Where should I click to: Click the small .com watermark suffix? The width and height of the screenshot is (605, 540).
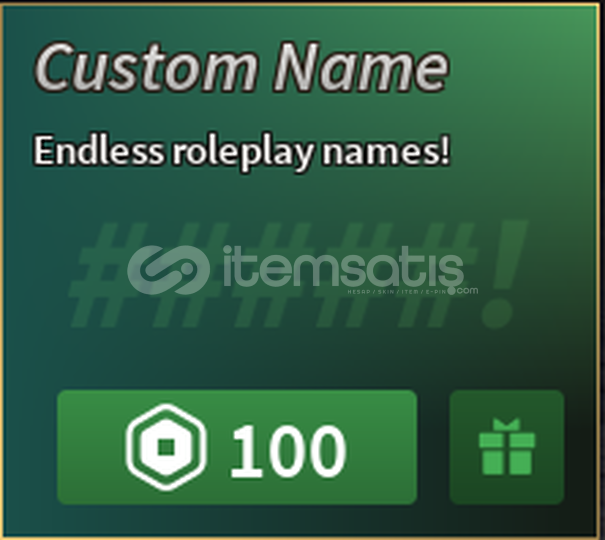point(467,290)
